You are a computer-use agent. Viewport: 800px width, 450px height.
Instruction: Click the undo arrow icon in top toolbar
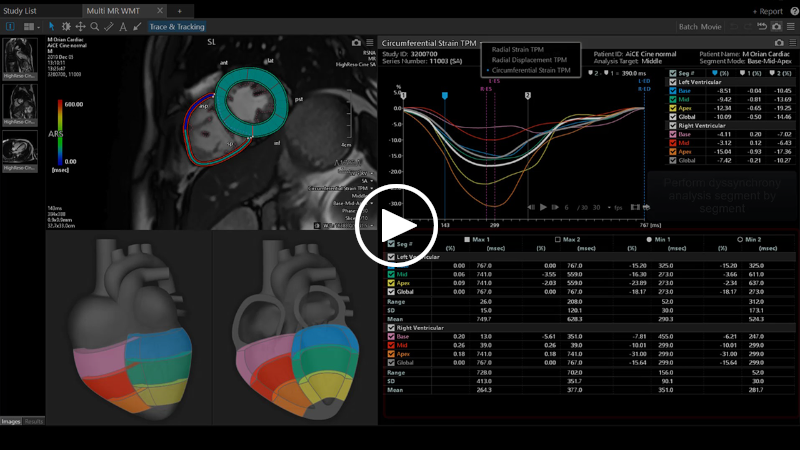click(734, 27)
